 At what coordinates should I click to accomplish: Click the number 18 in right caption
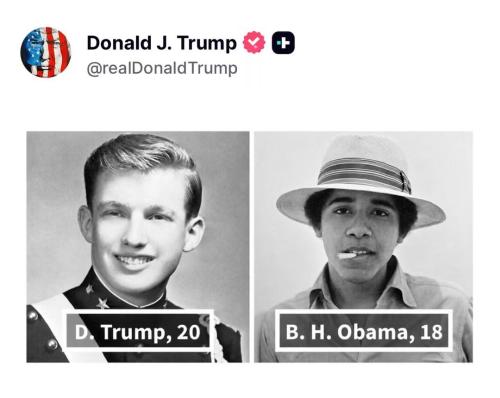tap(431, 332)
